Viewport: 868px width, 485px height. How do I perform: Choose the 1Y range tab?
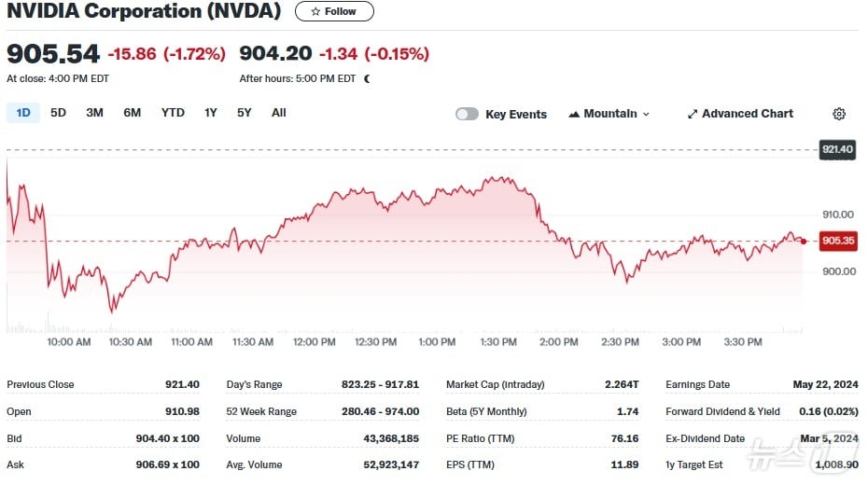pos(211,113)
